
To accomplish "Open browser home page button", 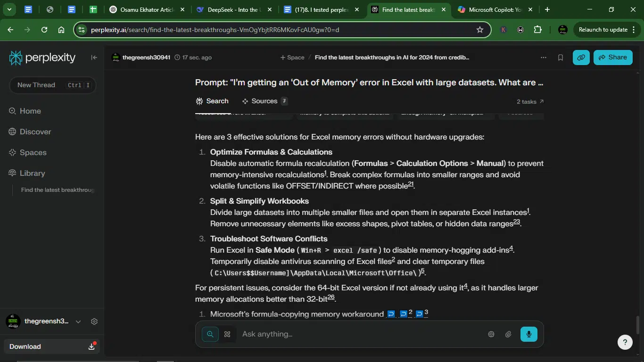I will coord(61,30).
